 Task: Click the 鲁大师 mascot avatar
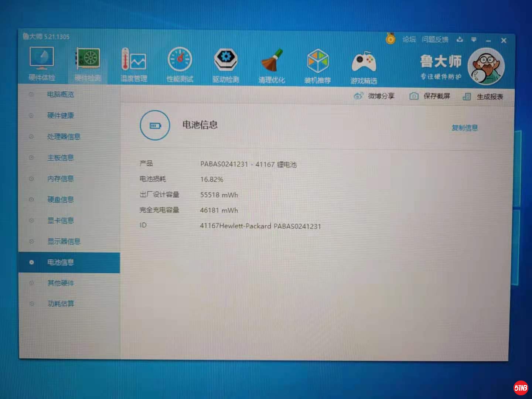[x=486, y=66]
